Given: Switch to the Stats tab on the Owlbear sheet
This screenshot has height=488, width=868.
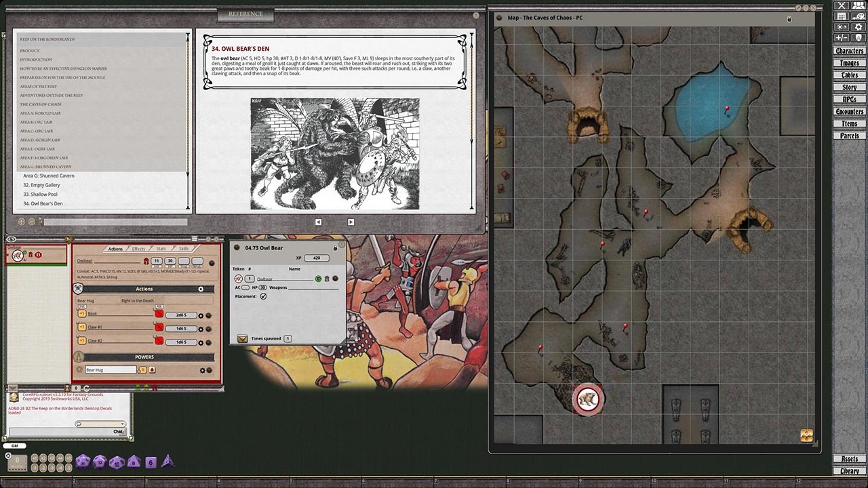Looking at the screenshot, I should pyautogui.click(x=161, y=249).
